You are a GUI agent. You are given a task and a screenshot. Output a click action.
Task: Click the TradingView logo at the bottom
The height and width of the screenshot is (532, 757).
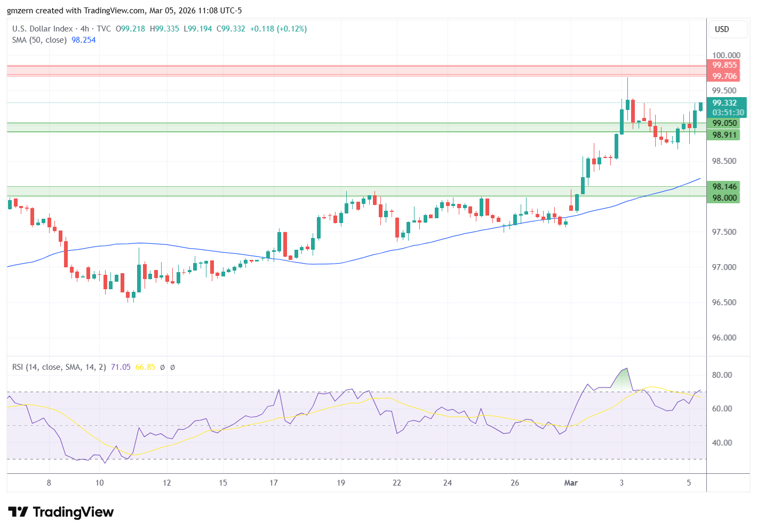click(x=61, y=512)
